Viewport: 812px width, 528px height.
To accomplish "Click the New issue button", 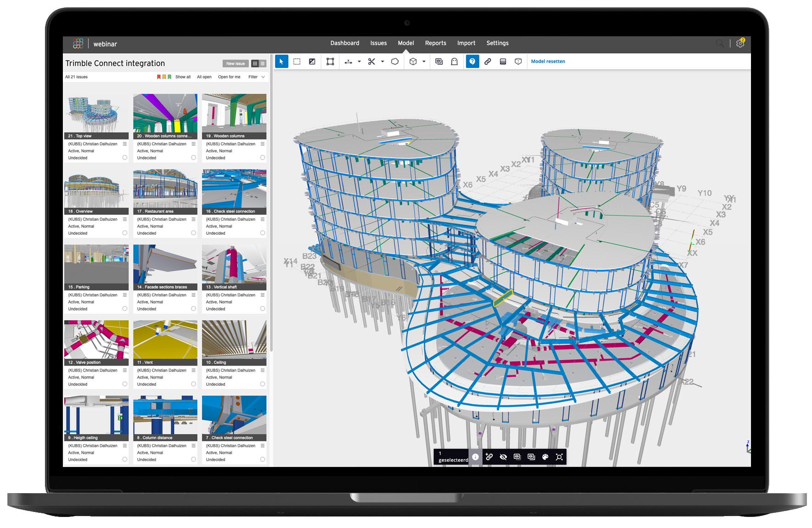I will click(x=235, y=64).
